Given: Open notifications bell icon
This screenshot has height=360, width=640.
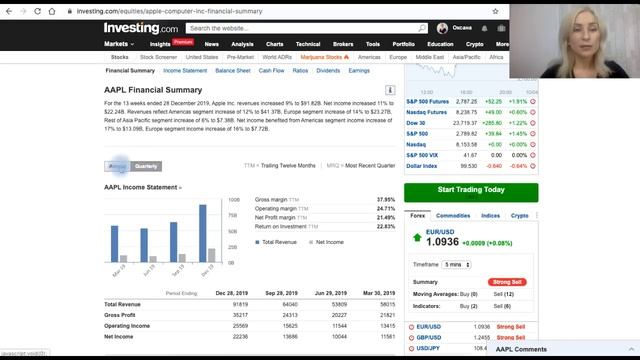Looking at the screenshot, I should pyautogui.click(x=484, y=28).
